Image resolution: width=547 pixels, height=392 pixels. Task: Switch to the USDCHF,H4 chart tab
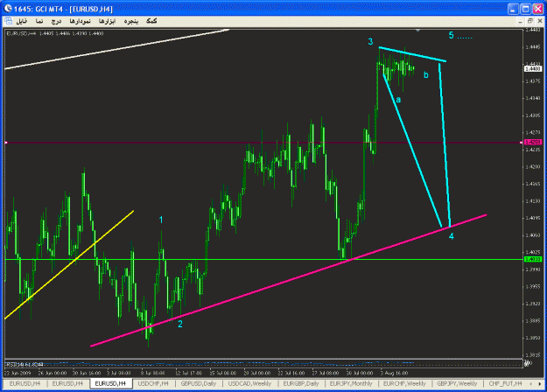[x=153, y=383]
